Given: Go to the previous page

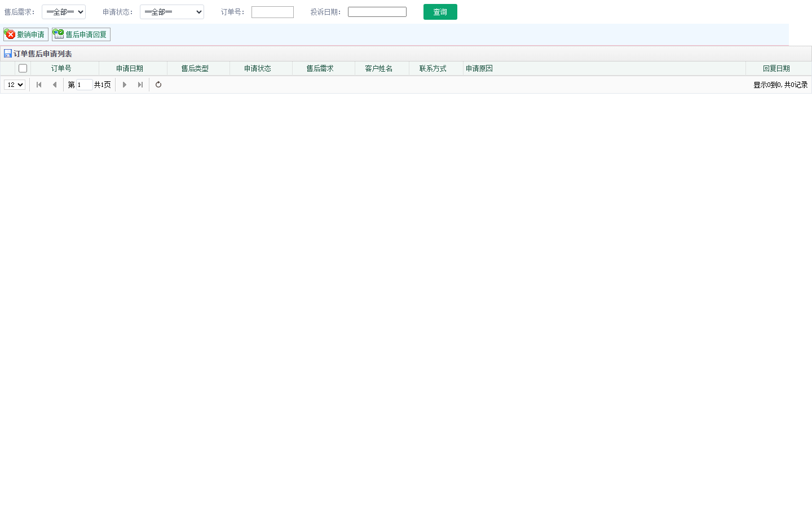Looking at the screenshot, I should [55, 85].
